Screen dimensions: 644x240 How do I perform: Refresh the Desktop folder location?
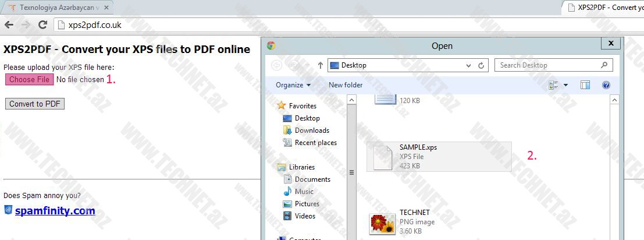point(481,65)
